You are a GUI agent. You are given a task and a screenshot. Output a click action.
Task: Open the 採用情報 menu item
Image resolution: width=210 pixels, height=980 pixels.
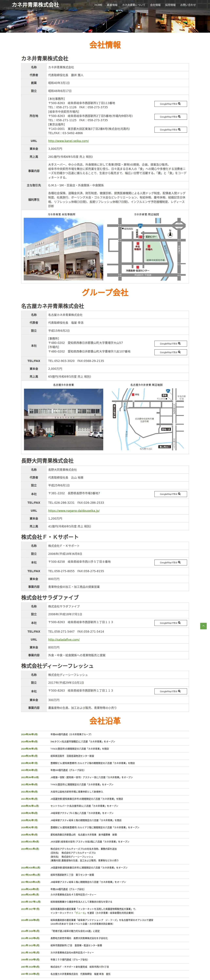[x=170, y=5]
